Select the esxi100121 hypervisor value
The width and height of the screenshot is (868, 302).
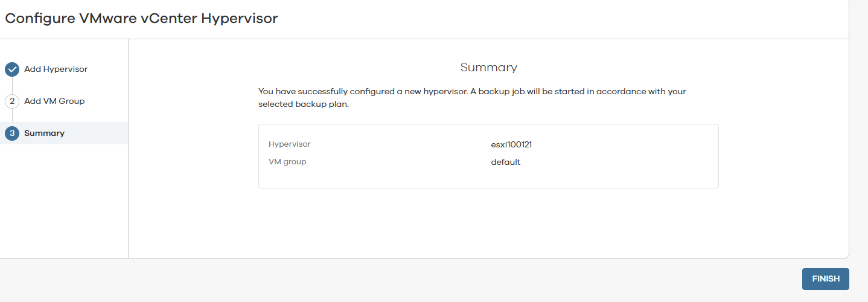click(511, 145)
